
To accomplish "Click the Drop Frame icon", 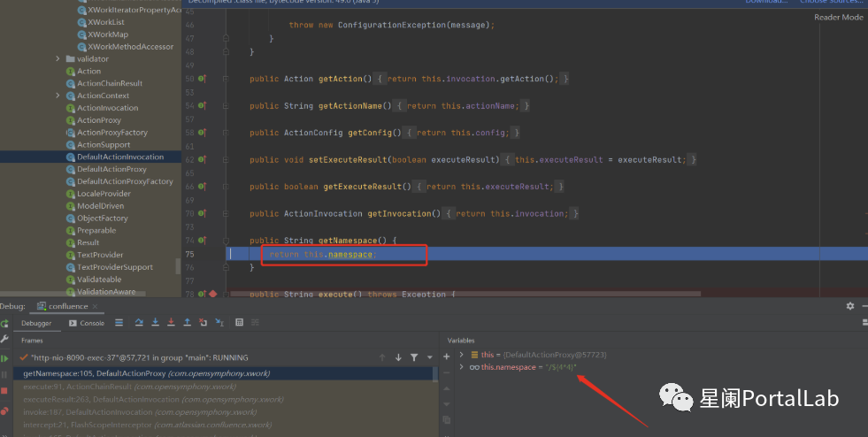I will [204, 323].
